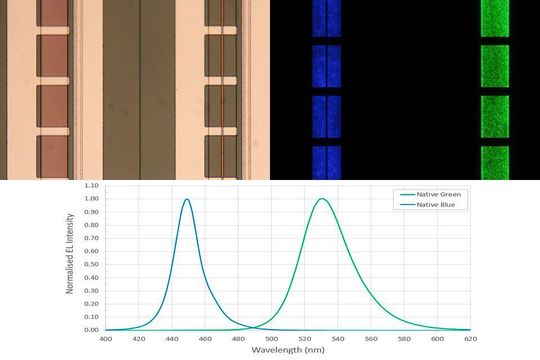Click the 420 wavelength axis label
Image resolution: width=540 pixels, height=360 pixels.
click(x=139, y=339)
